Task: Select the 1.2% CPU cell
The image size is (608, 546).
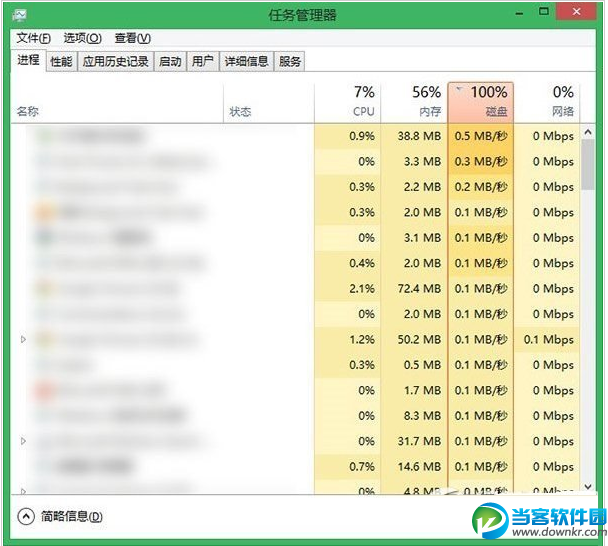Action: pos(347,339)
